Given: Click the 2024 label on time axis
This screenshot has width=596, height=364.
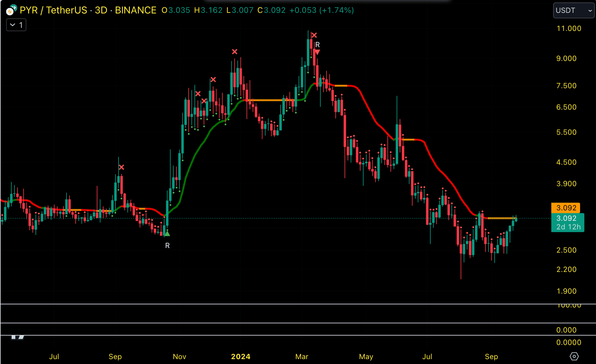Looking at the screenshot, I should point(241,357).
